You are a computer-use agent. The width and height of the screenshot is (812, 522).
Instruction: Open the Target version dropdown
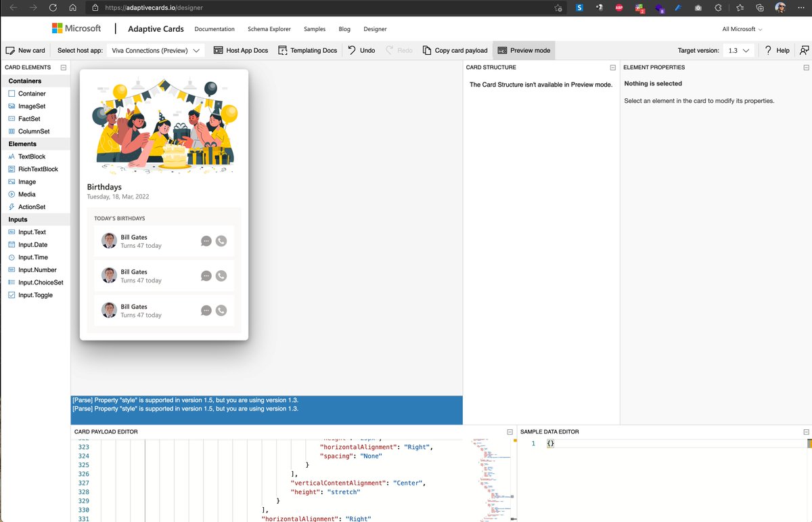click(x=738, y=50)
